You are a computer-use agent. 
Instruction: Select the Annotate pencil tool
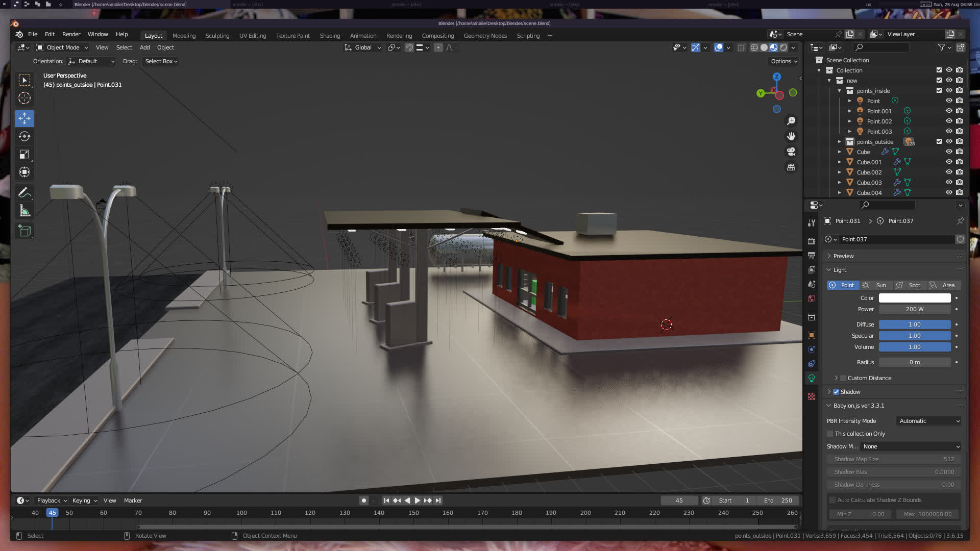24,193
